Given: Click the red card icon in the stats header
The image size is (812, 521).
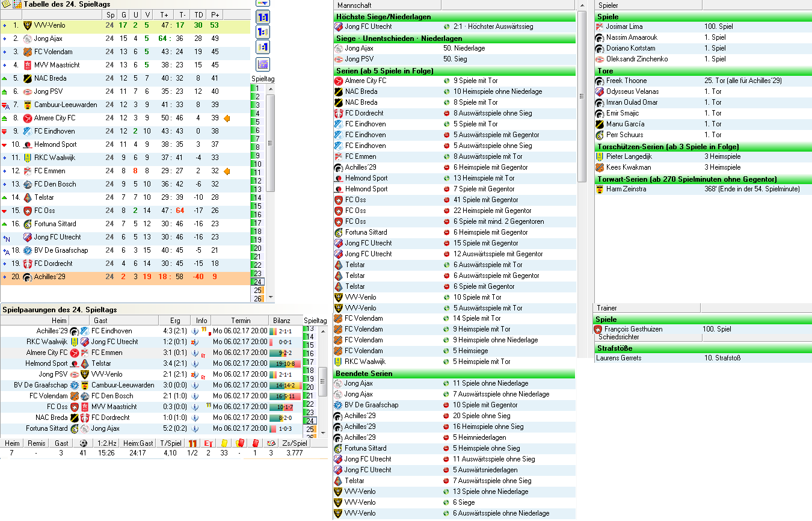Looking at the screenshot, I should click(255, 443).
